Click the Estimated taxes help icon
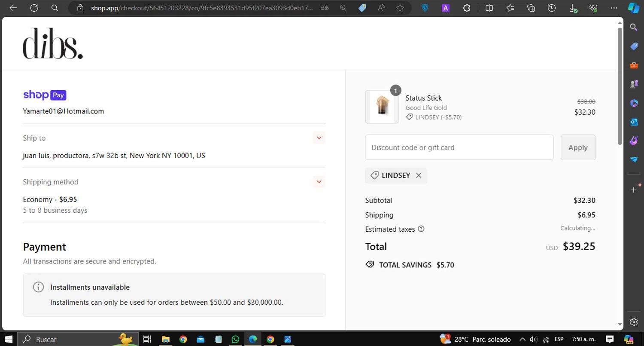Image resolution: width=644 pixels, height=346 pixels. click(421, 229)
